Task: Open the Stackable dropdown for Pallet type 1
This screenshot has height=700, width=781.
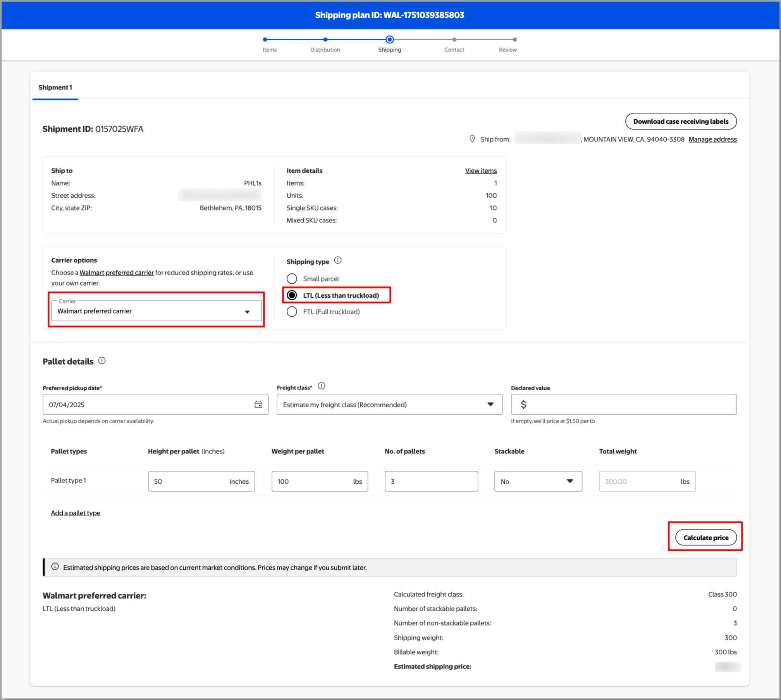Action: [538, 481]
